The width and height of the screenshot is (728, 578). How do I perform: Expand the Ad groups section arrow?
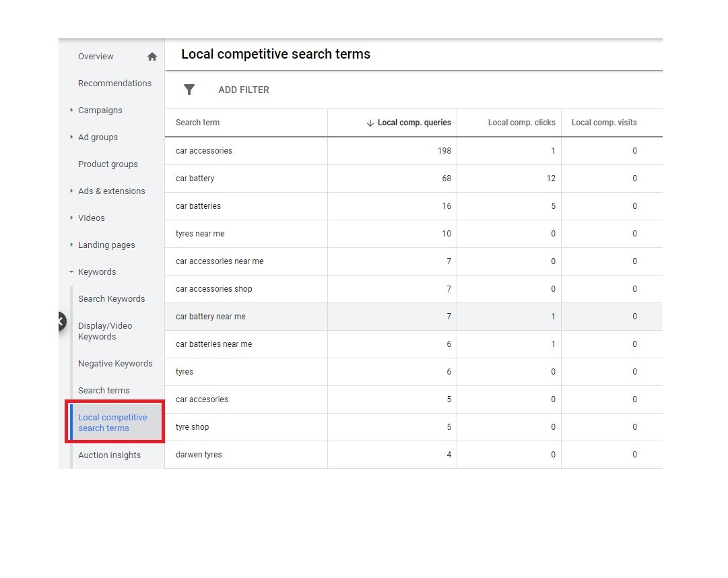71,137
